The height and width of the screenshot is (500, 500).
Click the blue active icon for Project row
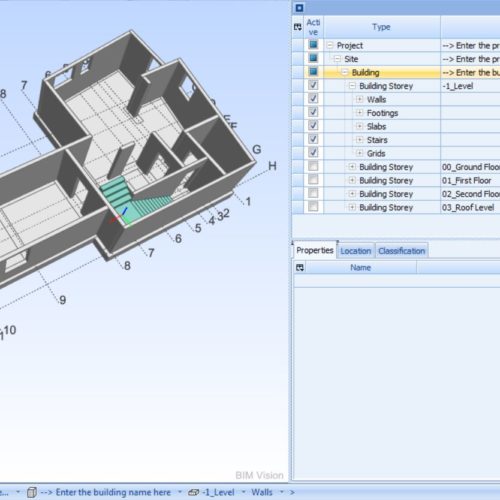pos(313,45)
